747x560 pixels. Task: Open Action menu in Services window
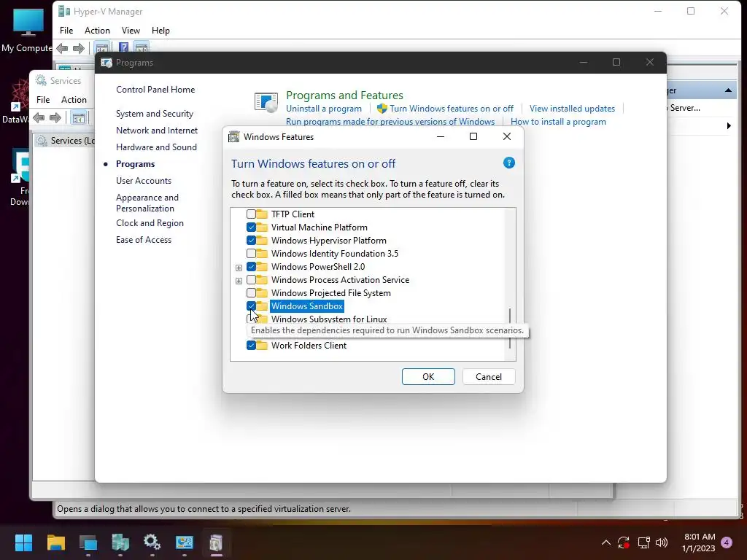74,99
